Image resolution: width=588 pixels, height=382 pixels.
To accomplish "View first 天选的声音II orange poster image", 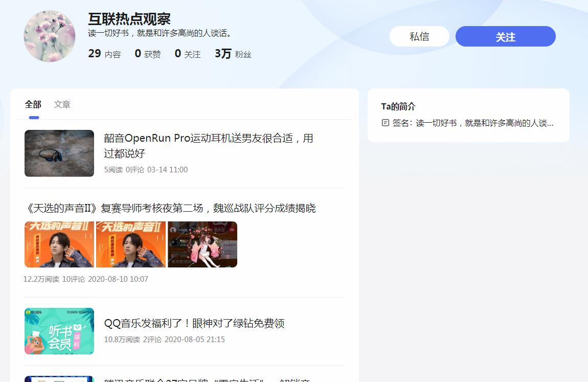I will point(59,244).
